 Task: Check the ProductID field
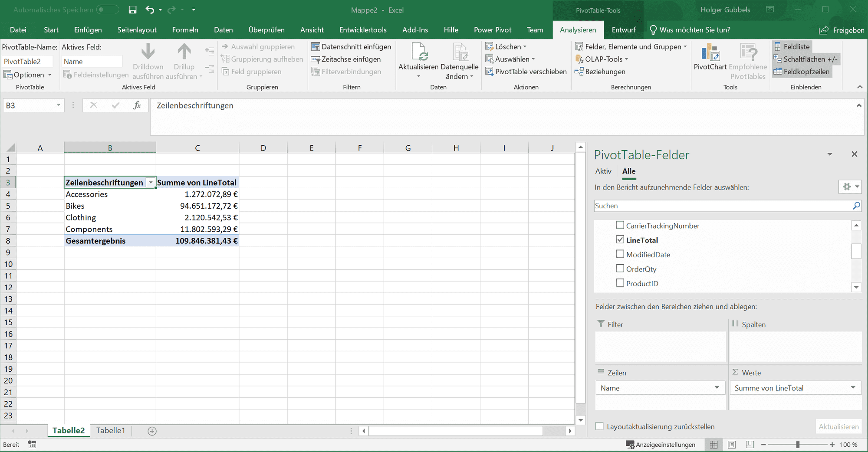(x=620, y=283)
